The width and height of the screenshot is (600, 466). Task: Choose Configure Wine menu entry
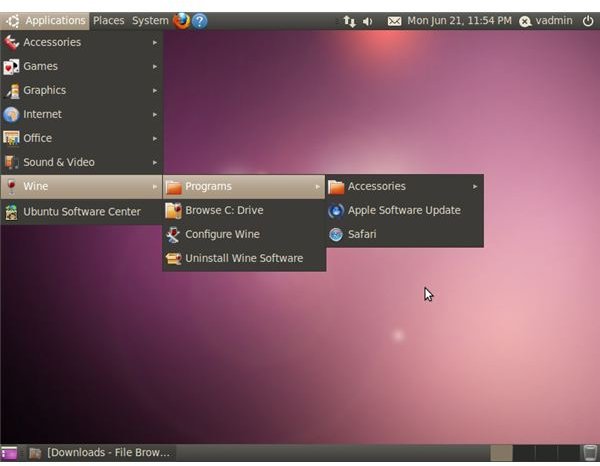coord(244,234)
